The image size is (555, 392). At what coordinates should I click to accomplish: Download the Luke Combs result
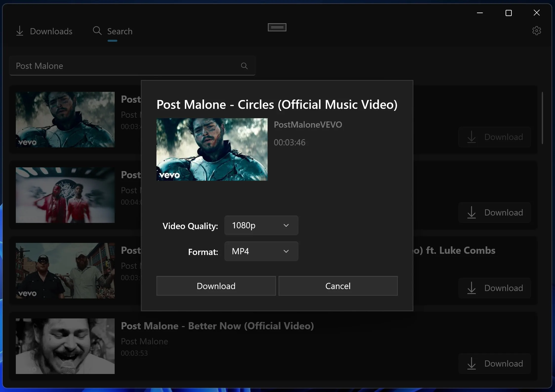495,288
